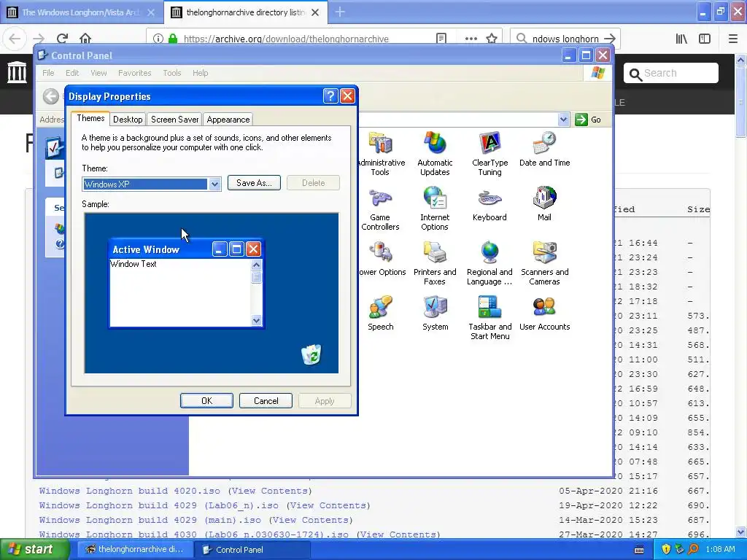The image size is (747, 560).
Task: Close the thelonghornarchive directory listing tab
Action: (x=315, y=12)
